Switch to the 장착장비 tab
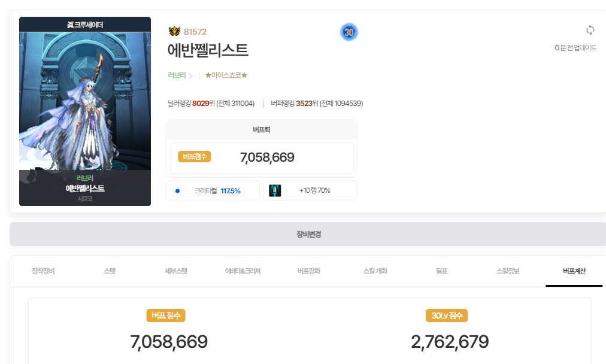Screen dimensions: 606x364 43,271
